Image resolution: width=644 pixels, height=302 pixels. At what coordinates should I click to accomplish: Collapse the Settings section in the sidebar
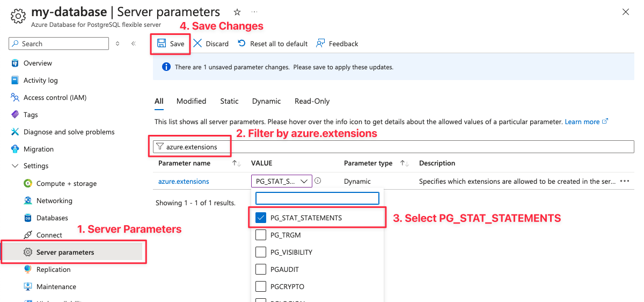pos(15,166)
